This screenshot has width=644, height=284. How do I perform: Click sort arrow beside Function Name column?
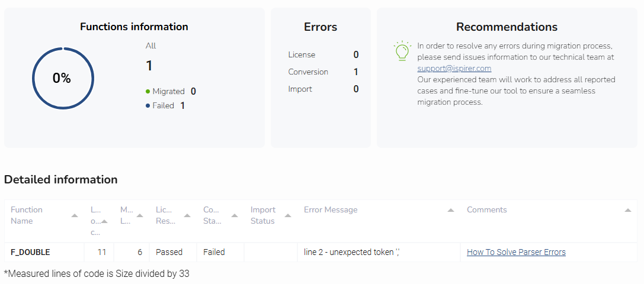pos(75,215)
